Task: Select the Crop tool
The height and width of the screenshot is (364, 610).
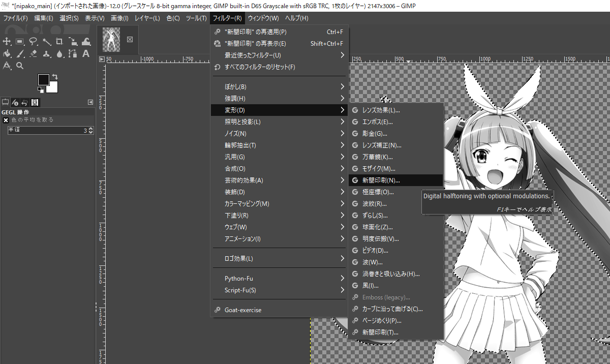Action: pyautogui.click(x=59, y=42)
